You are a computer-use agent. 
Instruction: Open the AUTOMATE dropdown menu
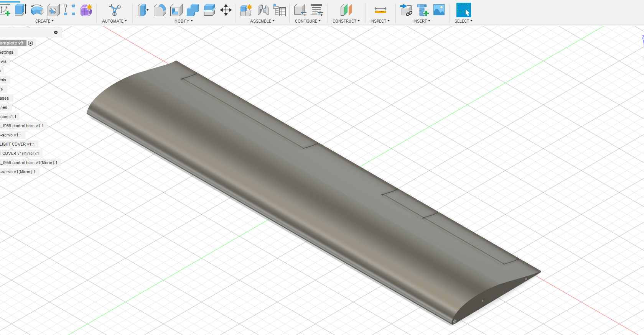pos(114,21)
